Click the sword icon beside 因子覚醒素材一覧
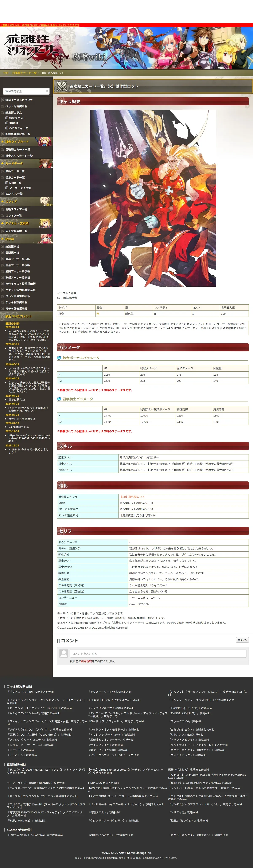 click(x=3, y=231)
